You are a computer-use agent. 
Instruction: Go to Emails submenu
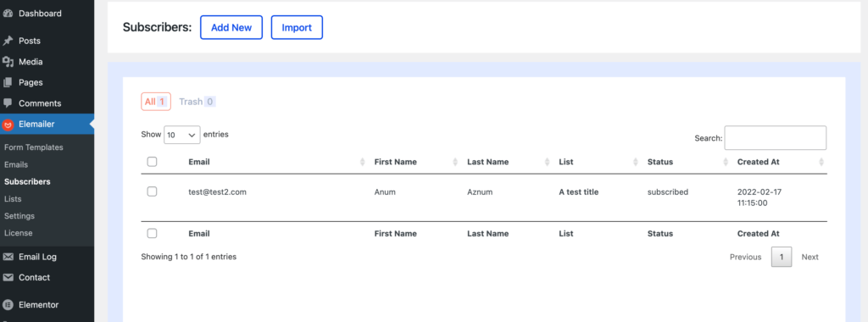pyautogui.click(x=16, y=164)
